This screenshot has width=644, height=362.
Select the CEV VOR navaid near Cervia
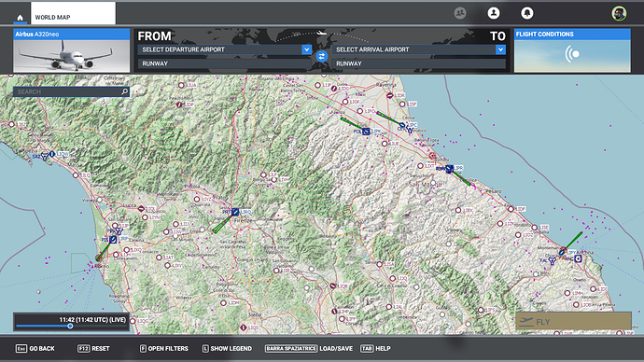409,130
